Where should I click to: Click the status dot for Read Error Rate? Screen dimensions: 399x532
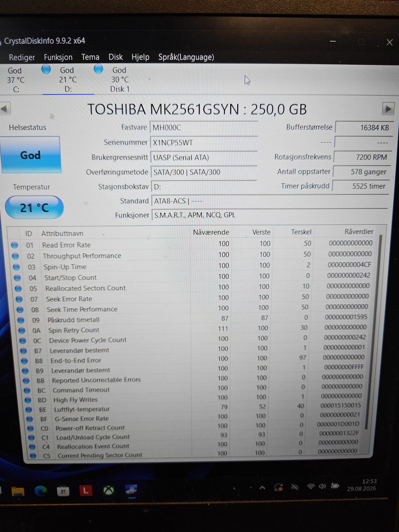(x=15, y=245)
